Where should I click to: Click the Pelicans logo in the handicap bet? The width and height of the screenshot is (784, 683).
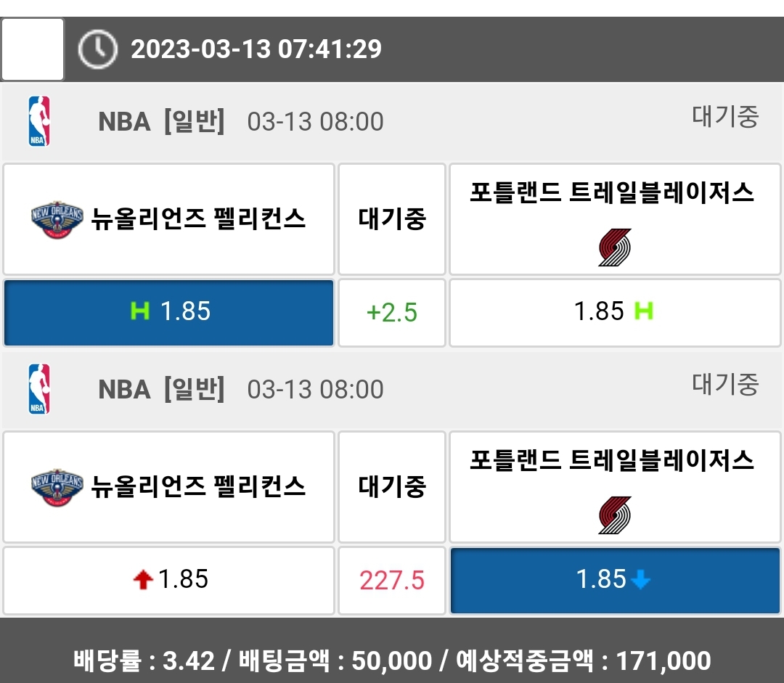57,219
